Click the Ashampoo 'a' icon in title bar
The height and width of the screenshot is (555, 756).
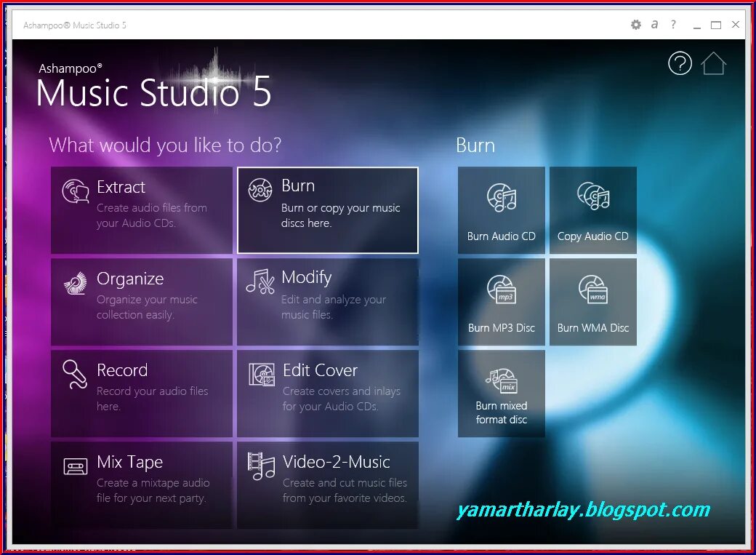tap(654, 24)
